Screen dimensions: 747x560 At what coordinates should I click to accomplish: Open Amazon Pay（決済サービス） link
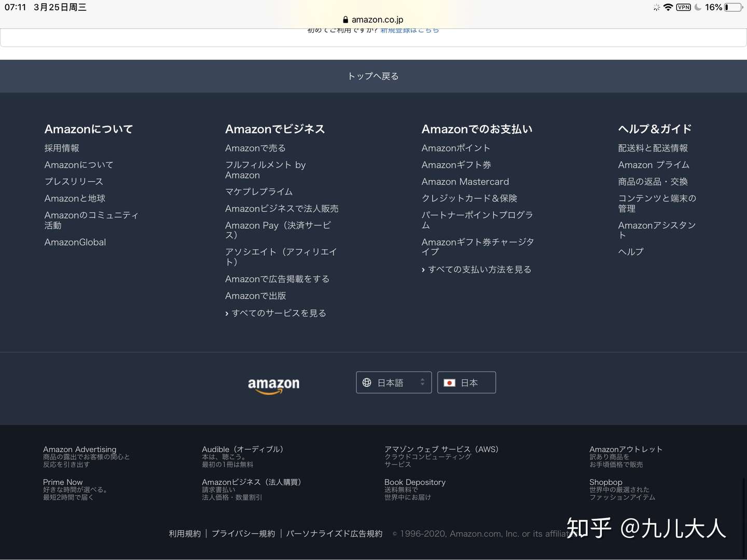(x=278, y=230)
